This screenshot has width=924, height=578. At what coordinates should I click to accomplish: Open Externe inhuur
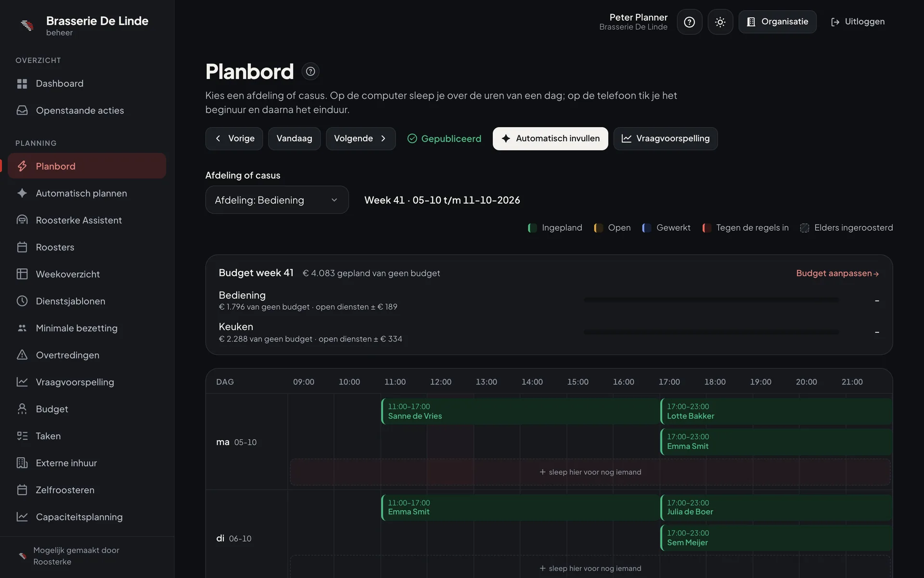coord(87,463)
